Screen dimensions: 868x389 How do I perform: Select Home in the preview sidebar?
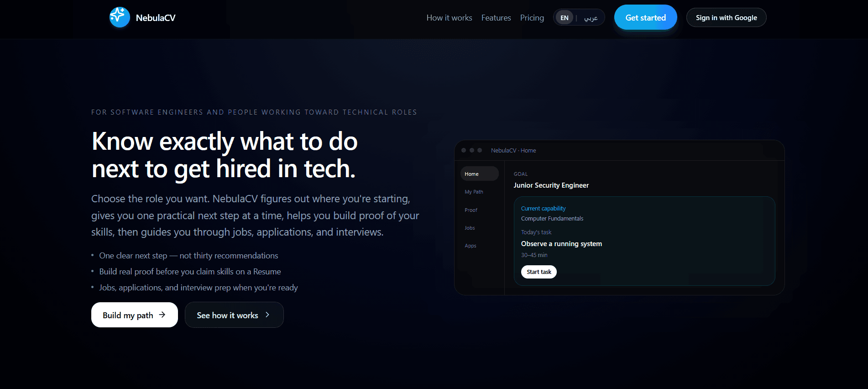pyautogui.click(x=479, y=174)
